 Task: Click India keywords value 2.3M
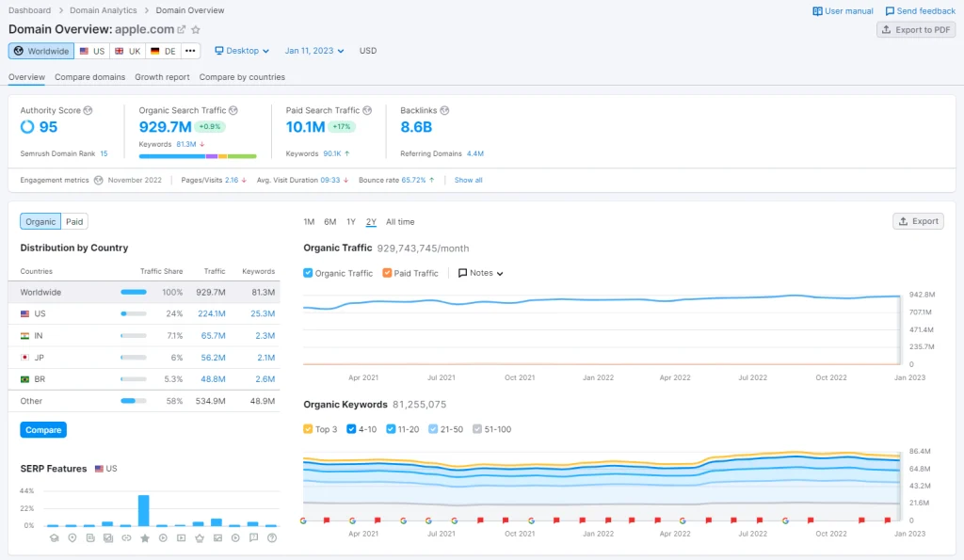point(265,336)
